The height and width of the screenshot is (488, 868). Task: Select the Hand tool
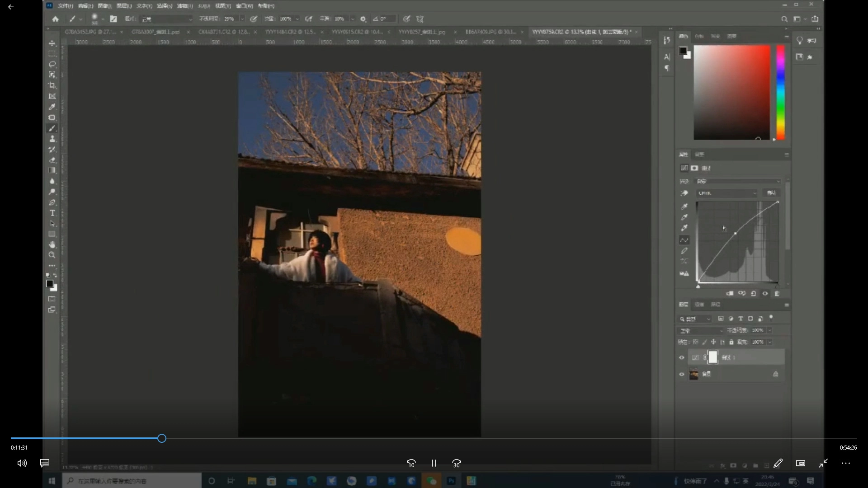pos(52,244)
